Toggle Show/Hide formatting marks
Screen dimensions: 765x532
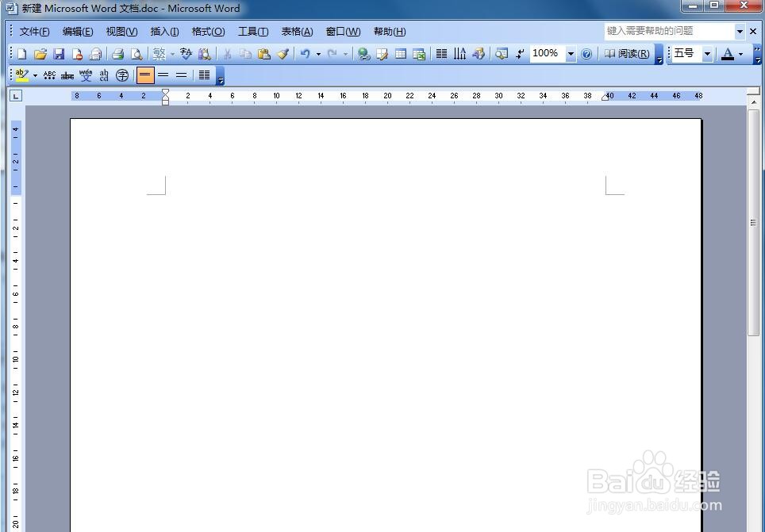pos(520,54)
